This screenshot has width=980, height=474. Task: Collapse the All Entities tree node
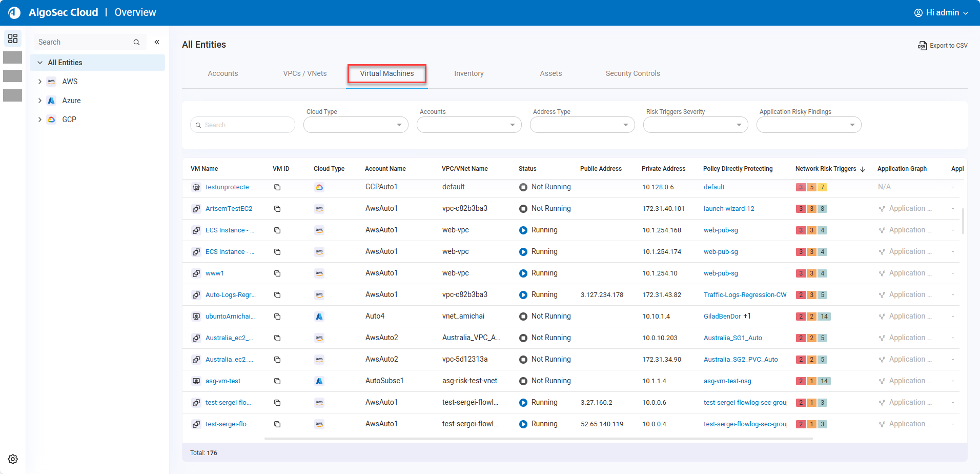tap(40, 63)
